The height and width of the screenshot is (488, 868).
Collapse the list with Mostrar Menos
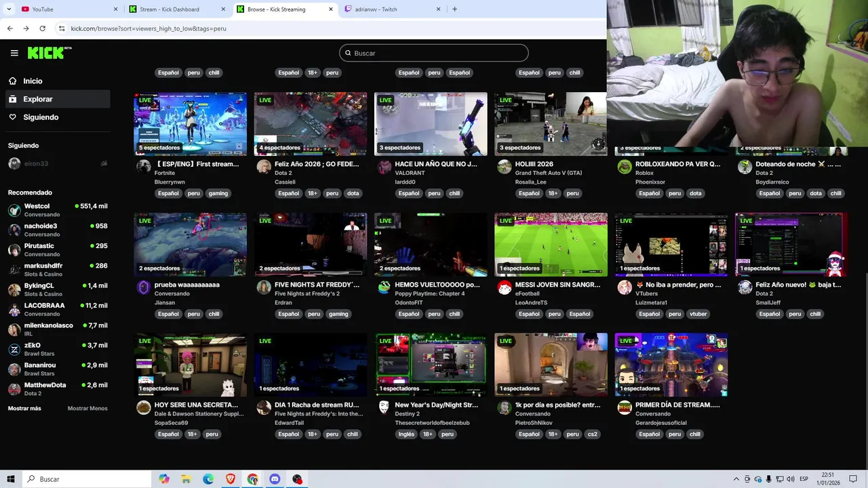(87, 408)
